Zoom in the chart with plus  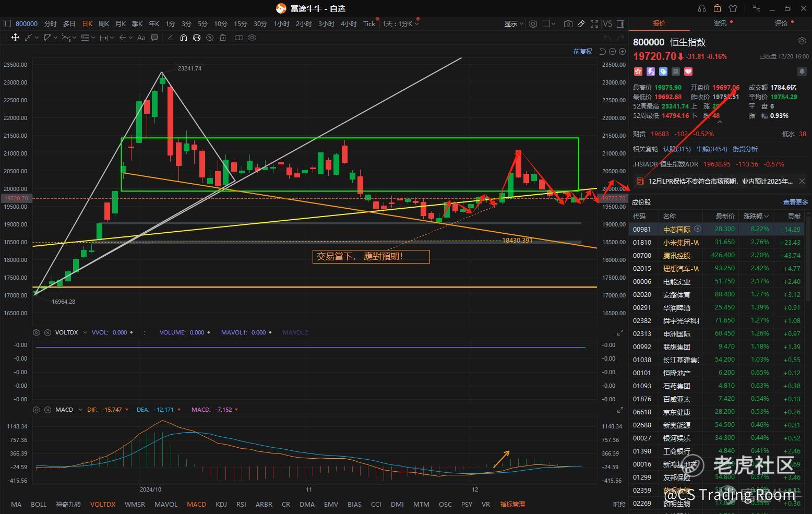click(622, 51)
